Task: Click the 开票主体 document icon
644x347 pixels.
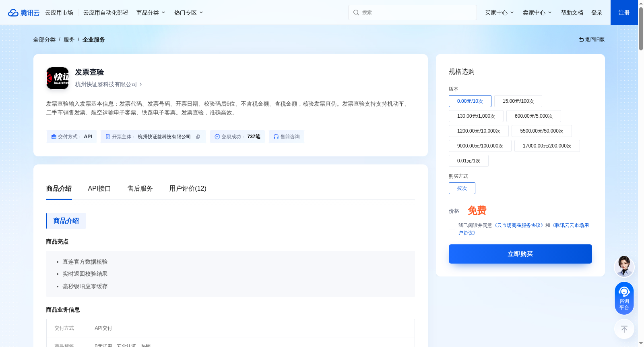Action: (x=108, y=137)
